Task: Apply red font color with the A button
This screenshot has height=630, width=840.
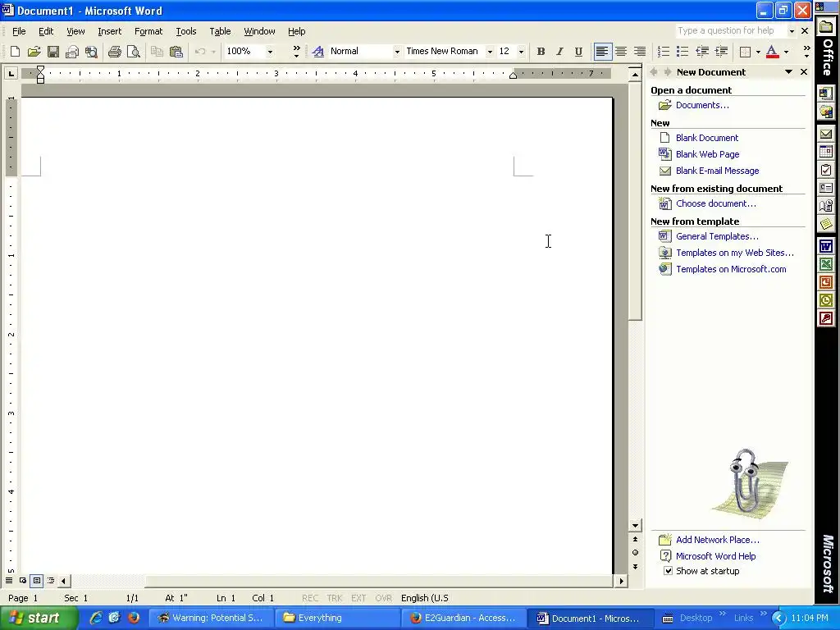Action: pos(772,52)
